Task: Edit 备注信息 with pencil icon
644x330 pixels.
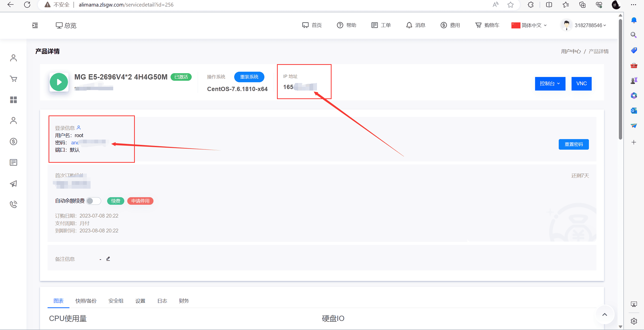Action: 108,259
